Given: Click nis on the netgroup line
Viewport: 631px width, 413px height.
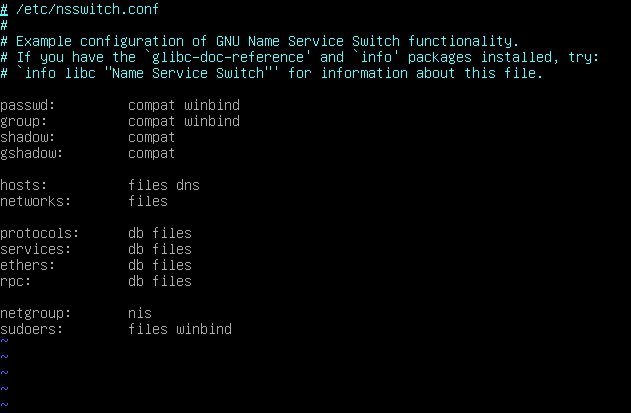Looking at the screenshot, I should click(140, 313).
